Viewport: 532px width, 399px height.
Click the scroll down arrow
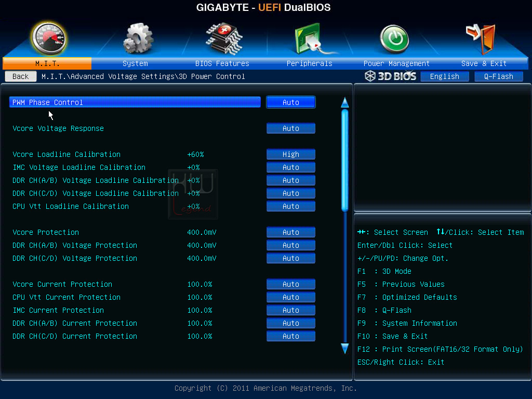[345, 349]
